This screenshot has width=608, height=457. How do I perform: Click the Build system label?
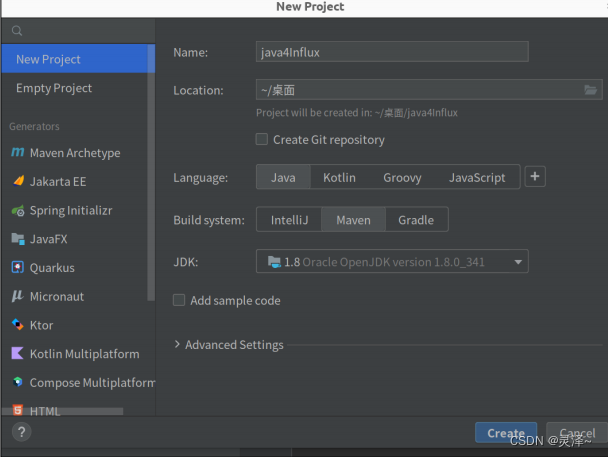[x=209, y=220]
